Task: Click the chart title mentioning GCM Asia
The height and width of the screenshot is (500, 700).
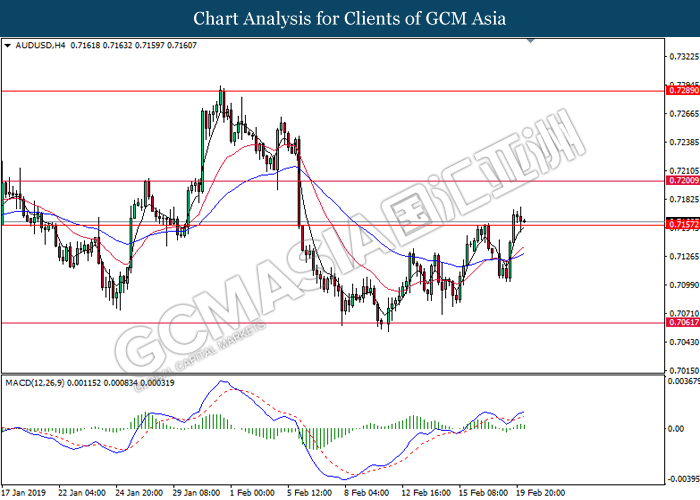Action: tap(349, 18)
